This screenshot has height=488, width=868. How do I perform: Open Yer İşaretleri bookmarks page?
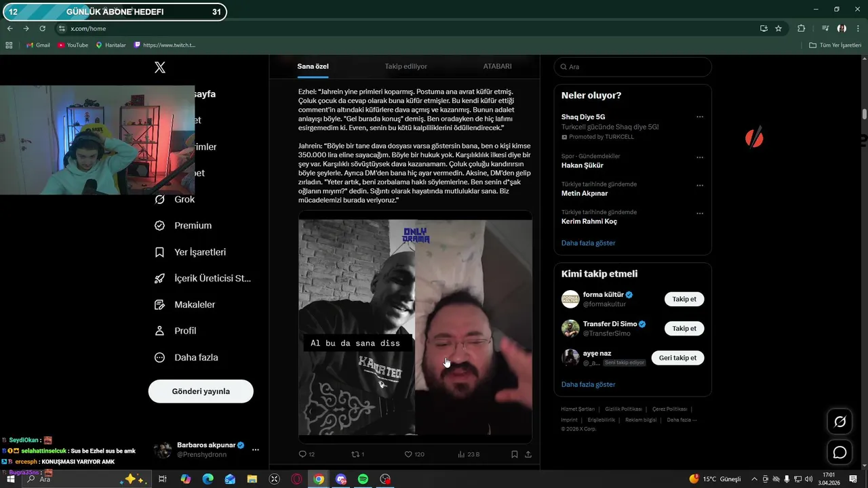190,252
